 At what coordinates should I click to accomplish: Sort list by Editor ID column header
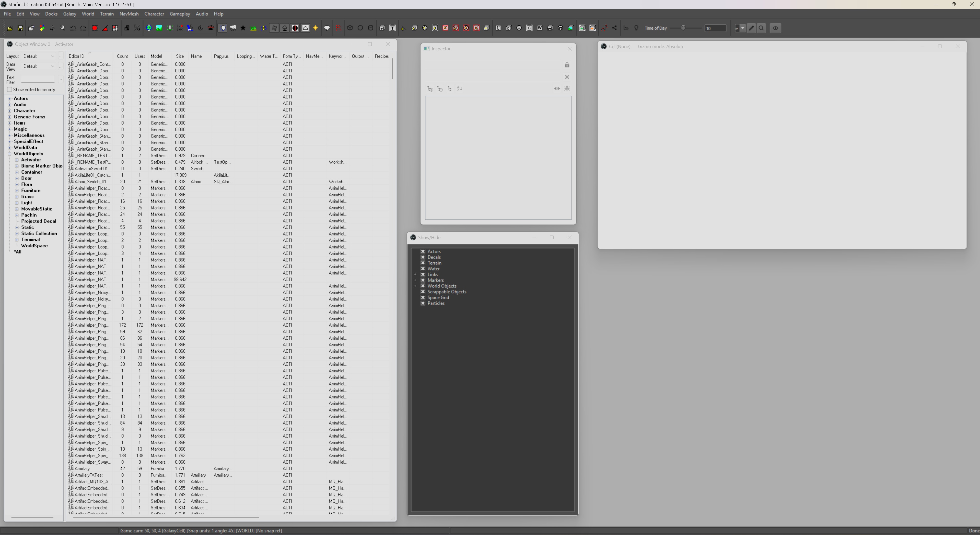(x=76, y=56)
